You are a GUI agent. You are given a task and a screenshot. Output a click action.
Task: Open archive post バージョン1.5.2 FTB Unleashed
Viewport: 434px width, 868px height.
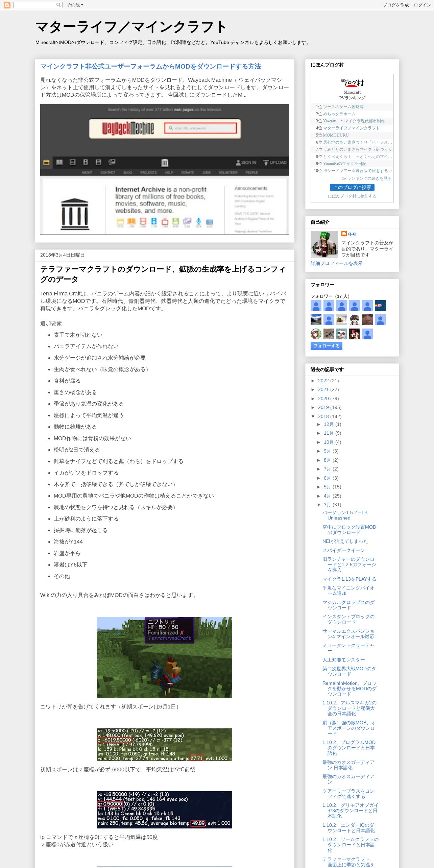[345, 515]
